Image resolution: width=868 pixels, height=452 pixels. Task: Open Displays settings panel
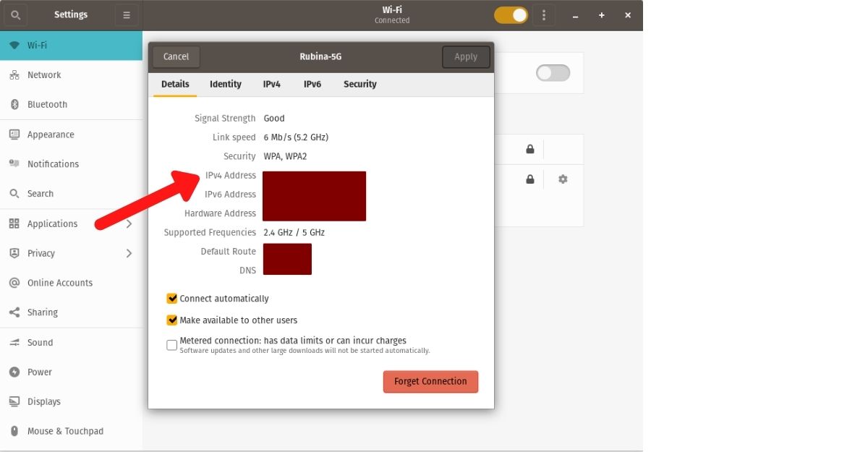(x=71, y=402)
